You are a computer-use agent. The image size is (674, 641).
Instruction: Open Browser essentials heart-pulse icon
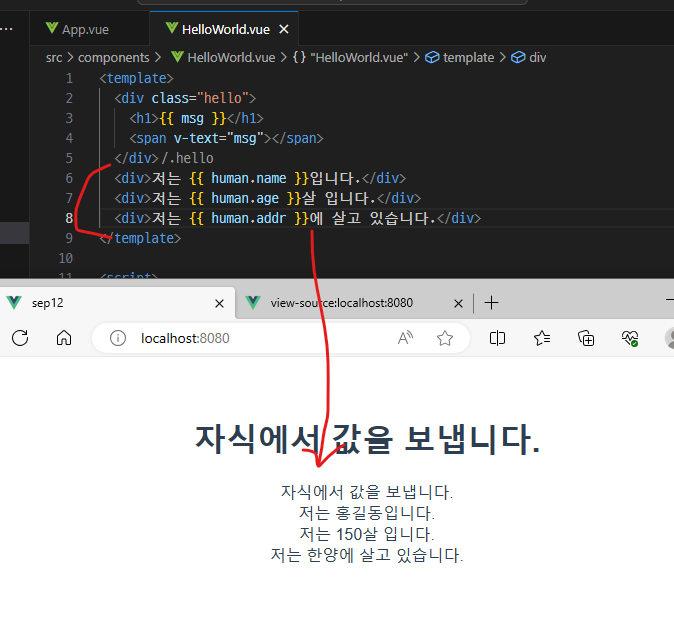[x=630, y=338]
